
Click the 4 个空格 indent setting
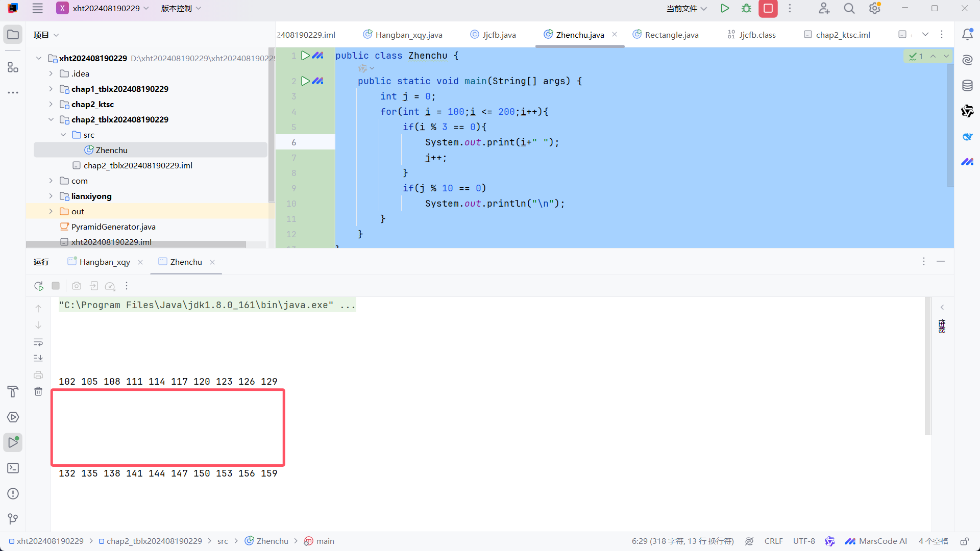933,541
